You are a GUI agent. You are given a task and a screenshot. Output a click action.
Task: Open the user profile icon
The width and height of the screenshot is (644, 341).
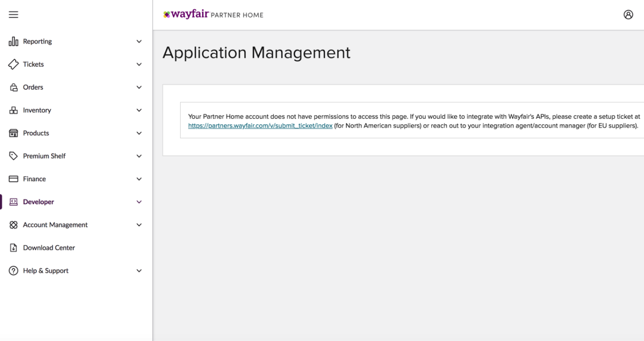pos(628,15)
